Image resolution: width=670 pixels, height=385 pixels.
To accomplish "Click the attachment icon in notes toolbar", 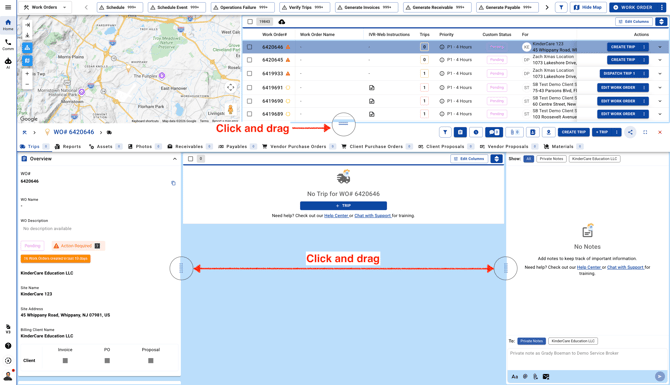I will coord(535,376).
